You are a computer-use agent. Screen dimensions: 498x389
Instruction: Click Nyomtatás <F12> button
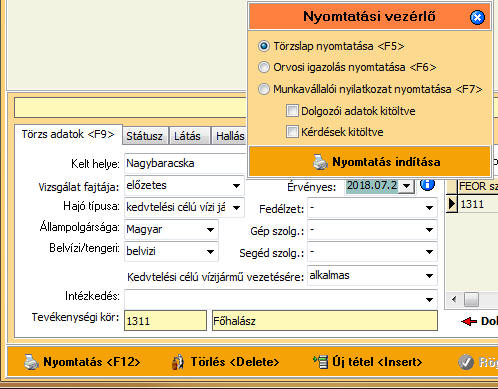[x=82, y=362]
